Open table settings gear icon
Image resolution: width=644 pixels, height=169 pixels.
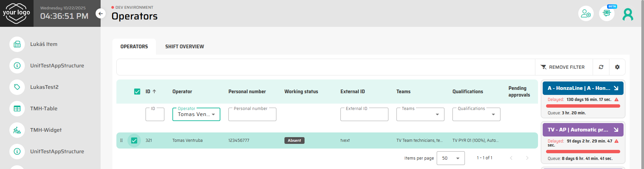pos(617,67)
